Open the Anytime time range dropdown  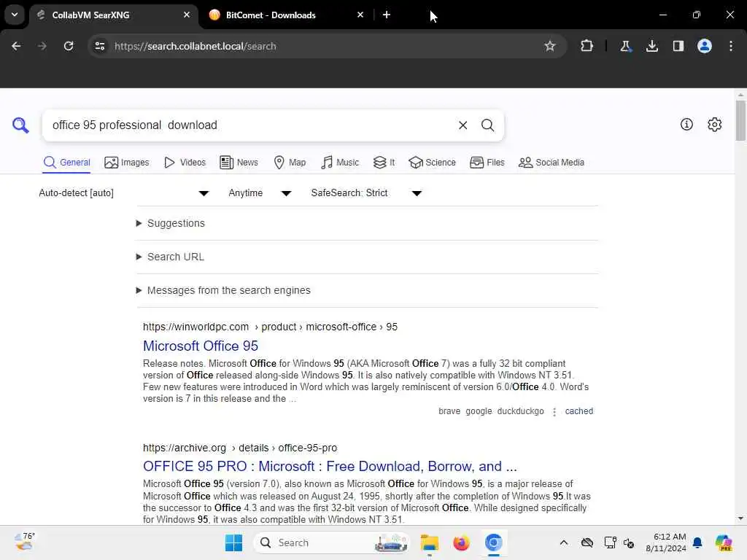260,192
